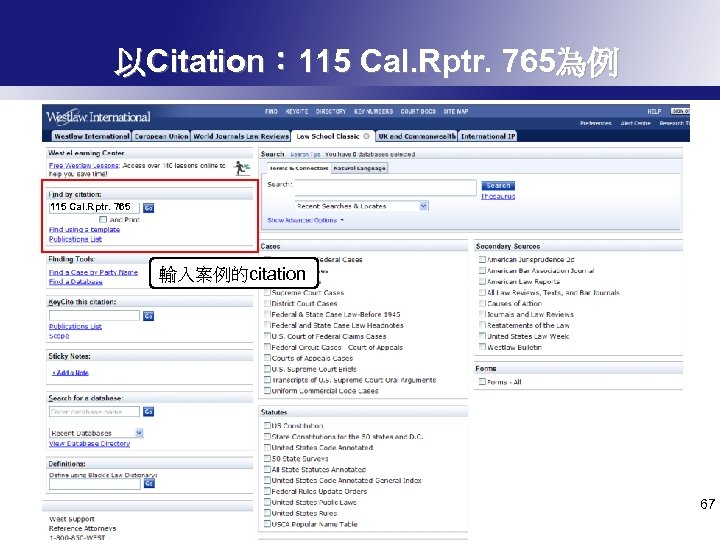Open SITE MAP menu item
The width and height of the screenshot is (720, 540).
(x=456, y=112)
